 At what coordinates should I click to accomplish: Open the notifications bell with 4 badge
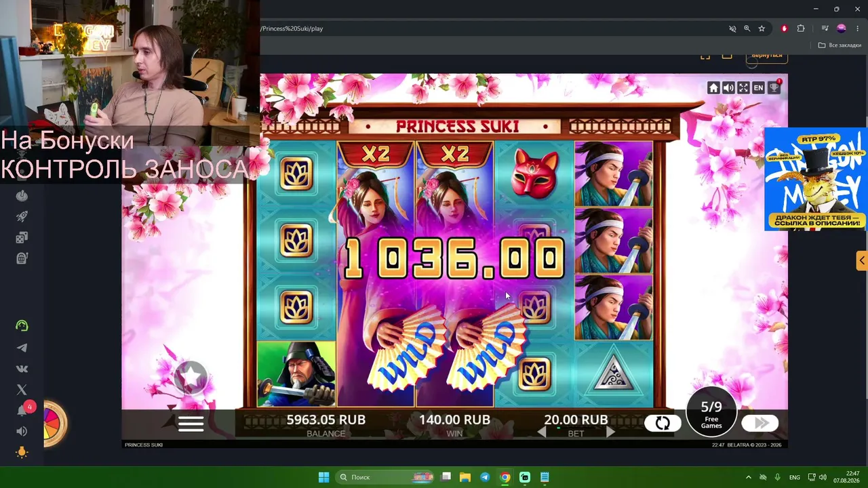tap(23, 410)
